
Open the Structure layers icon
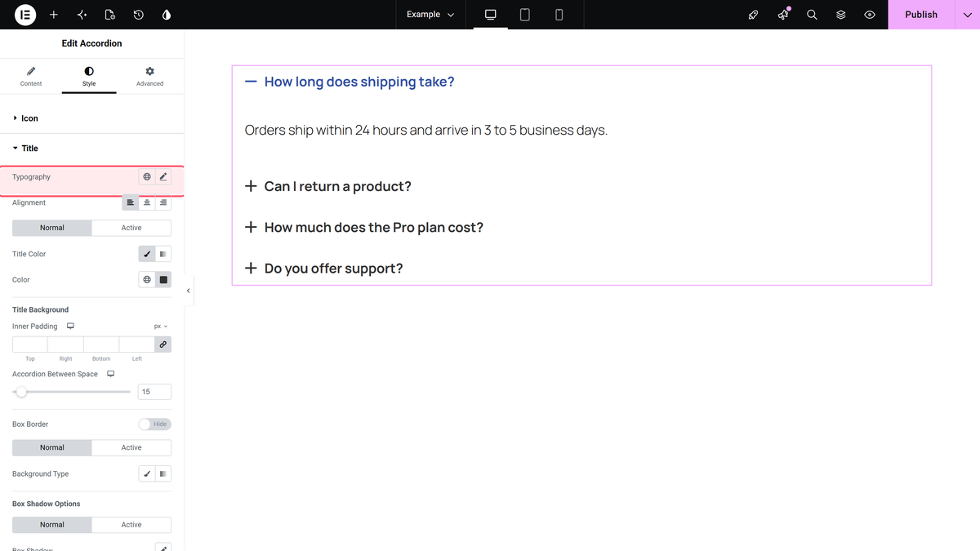[x=841, y=15]
